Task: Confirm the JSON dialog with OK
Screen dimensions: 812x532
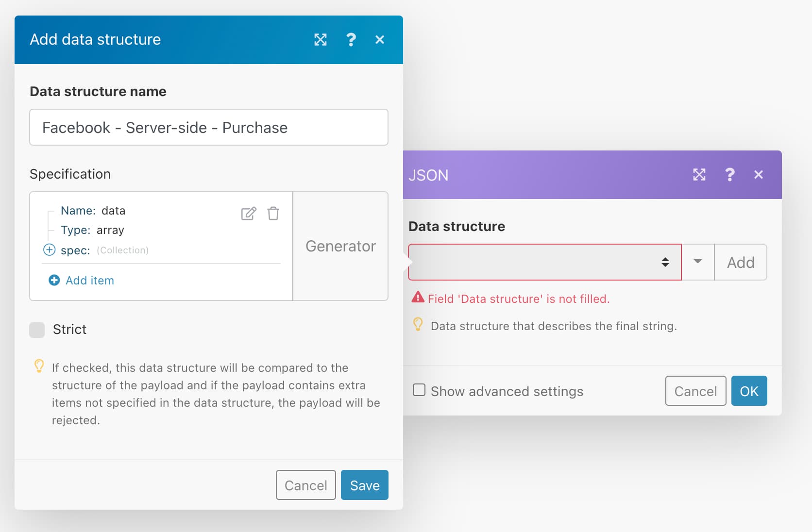Action: pos(749,391)
